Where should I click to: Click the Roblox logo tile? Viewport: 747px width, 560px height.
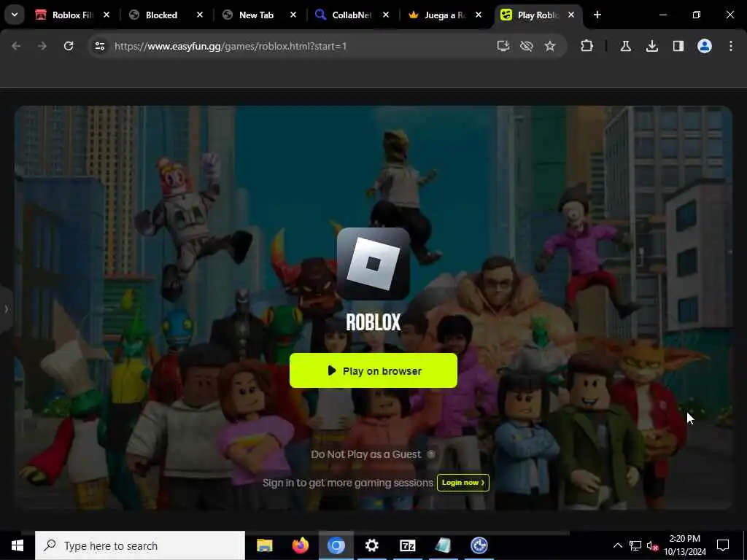(373, 264)
